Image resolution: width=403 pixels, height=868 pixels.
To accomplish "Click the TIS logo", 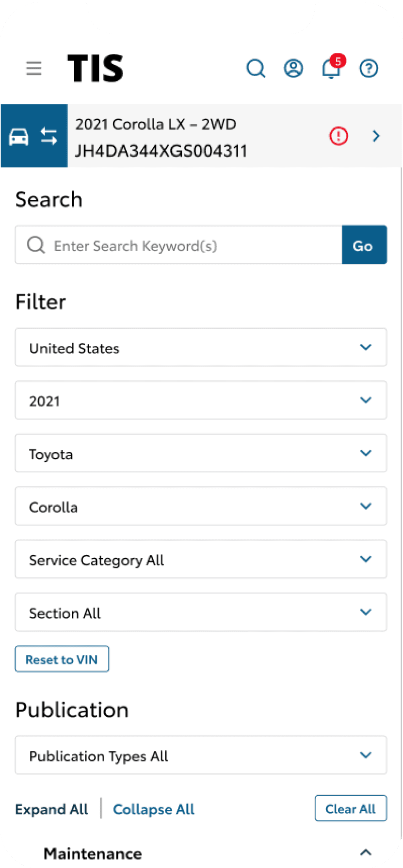I will coord(95,68).
